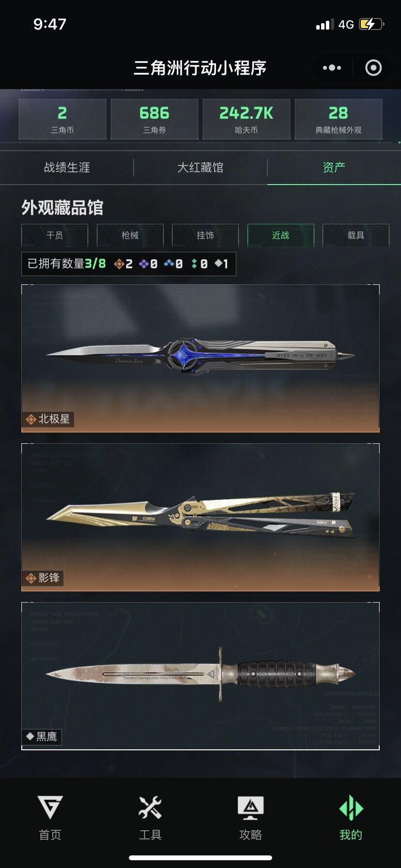Open the 工具 tools icon
Screen dimensions: 401x868
(x=150, y=807)
